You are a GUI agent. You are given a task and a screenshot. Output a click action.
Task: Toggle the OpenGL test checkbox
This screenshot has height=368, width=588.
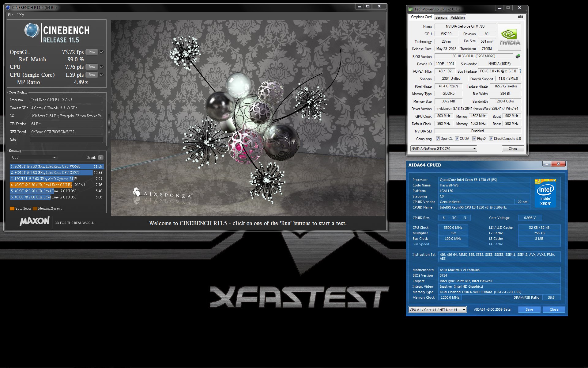pos(102,52)
